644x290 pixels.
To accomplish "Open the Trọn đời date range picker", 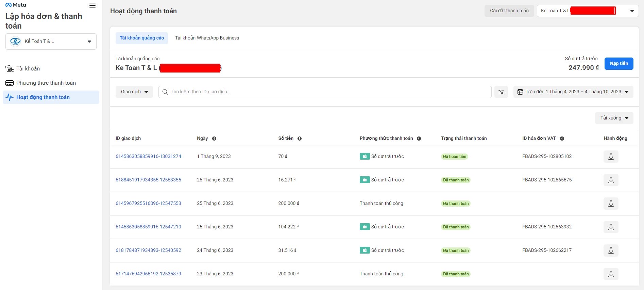I will coord(573,92).
